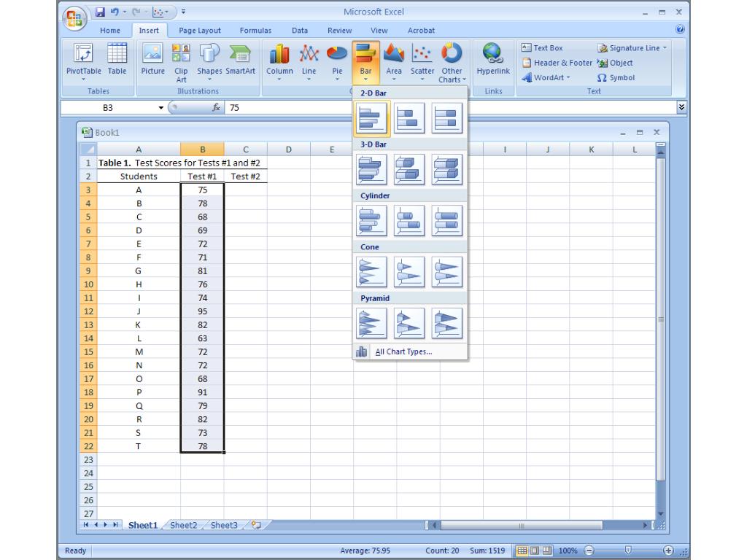Click the Insert Function fx button

click(x=216, y=108)
